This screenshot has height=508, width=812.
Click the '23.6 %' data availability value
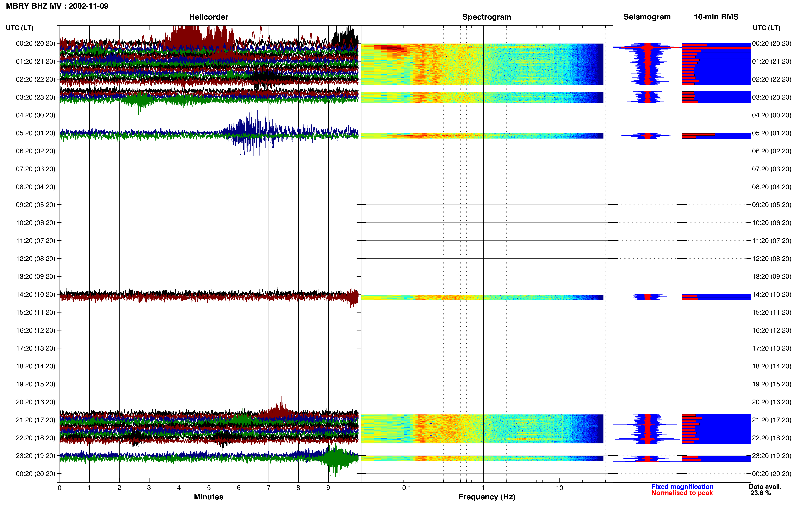(761, 493)
